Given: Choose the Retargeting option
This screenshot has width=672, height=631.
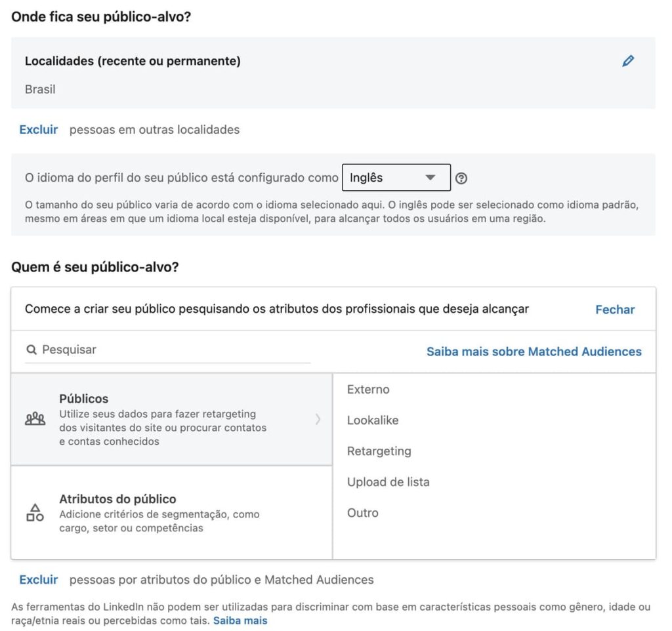Looking at the screenshot, I should (379, 451).
